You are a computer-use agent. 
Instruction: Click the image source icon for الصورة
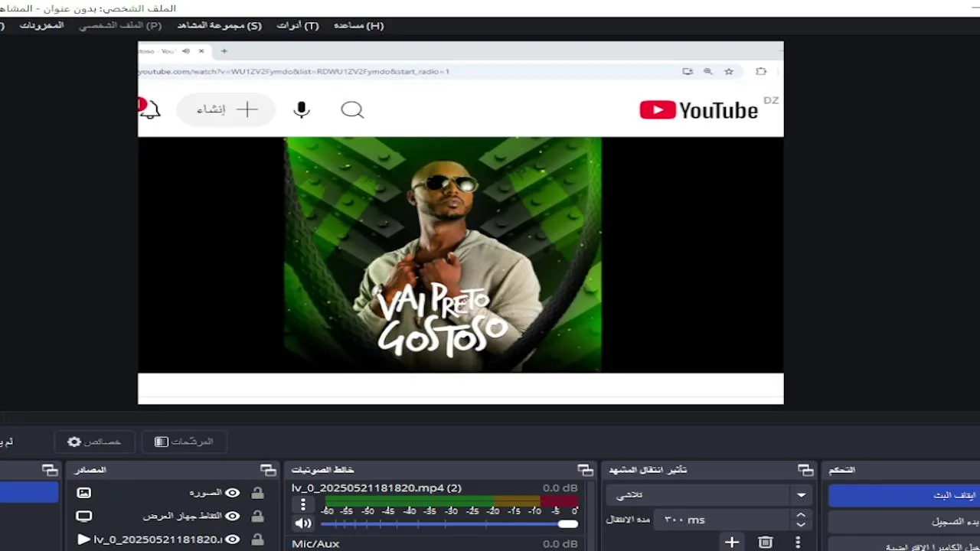click(84, 494)
